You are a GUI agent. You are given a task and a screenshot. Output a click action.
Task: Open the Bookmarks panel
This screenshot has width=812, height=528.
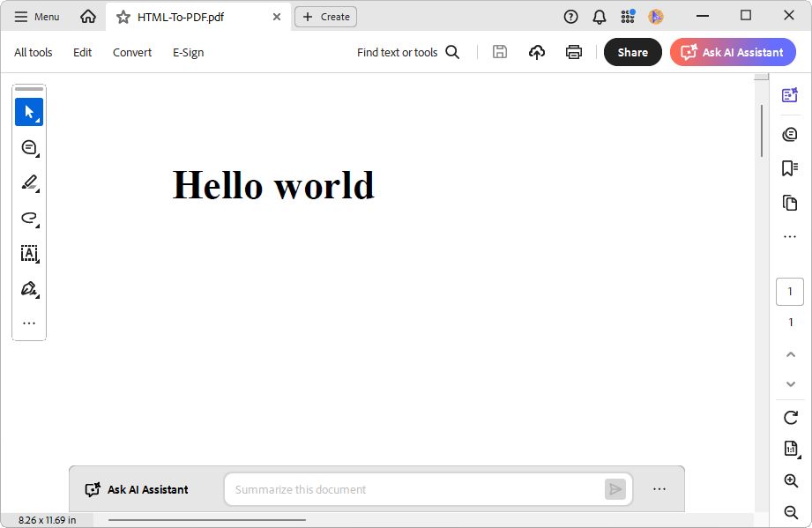(x=789, y=167)
